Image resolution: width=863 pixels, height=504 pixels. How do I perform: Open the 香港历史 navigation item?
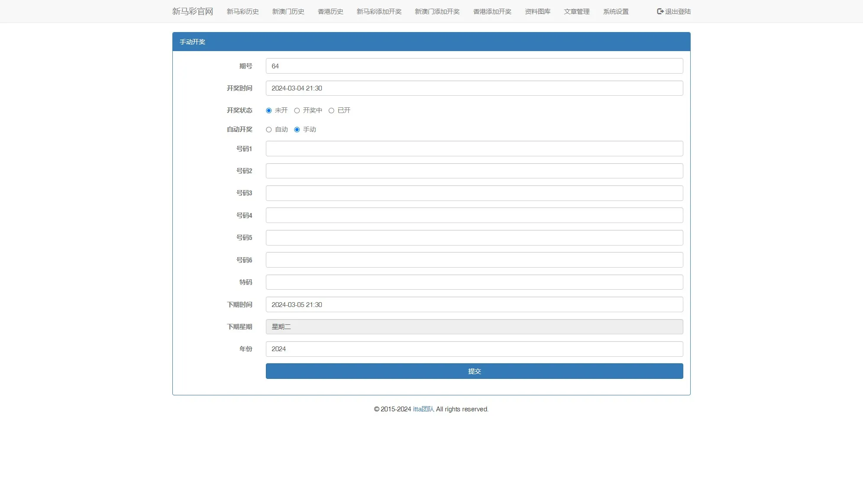[x=330, y=12]
